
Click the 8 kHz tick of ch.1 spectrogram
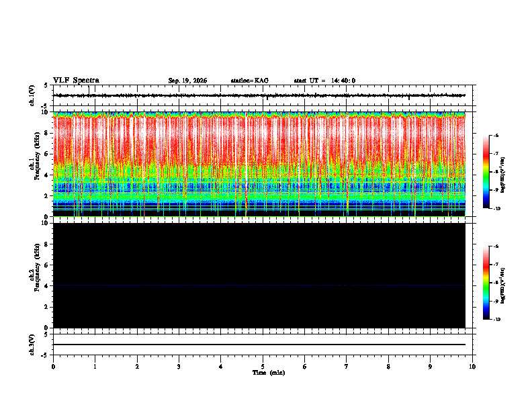coord(46,133)
